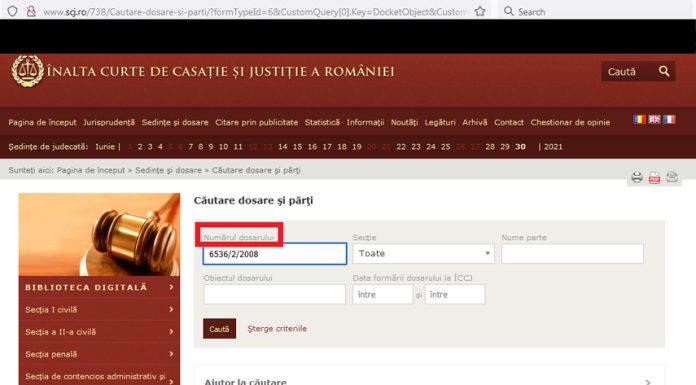Select court session day 30
Screen dimensions: 696x385
[520, 147]
